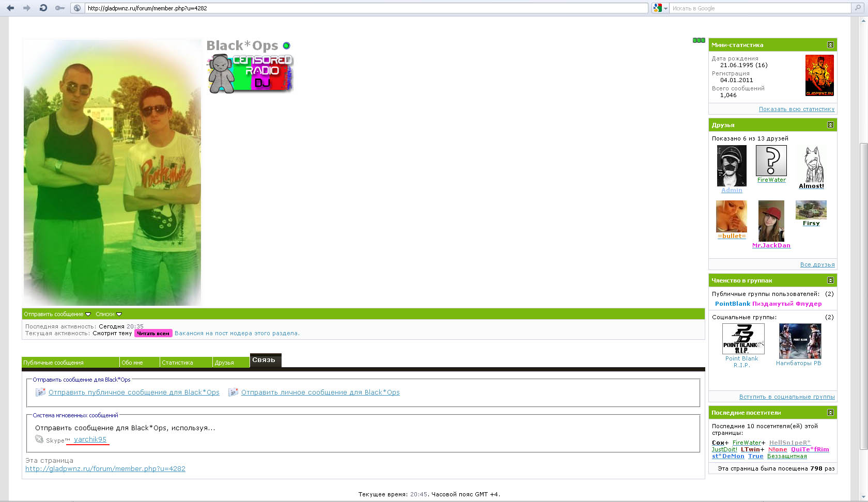
Task: Open the Нагибаторы PB group link
Action: 798,363
